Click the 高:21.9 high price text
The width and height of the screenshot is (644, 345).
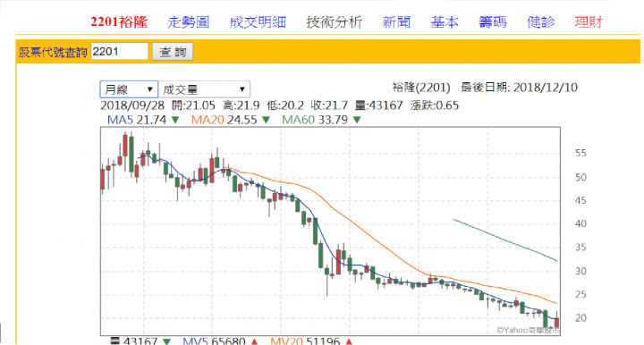tap(241, 105)
